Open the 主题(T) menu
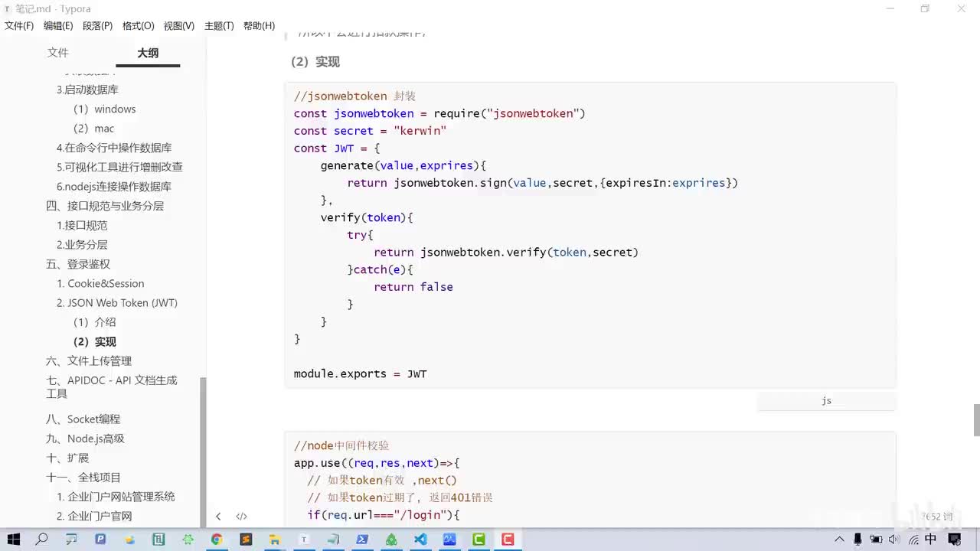The image size is (980, 551). (219, 26)
